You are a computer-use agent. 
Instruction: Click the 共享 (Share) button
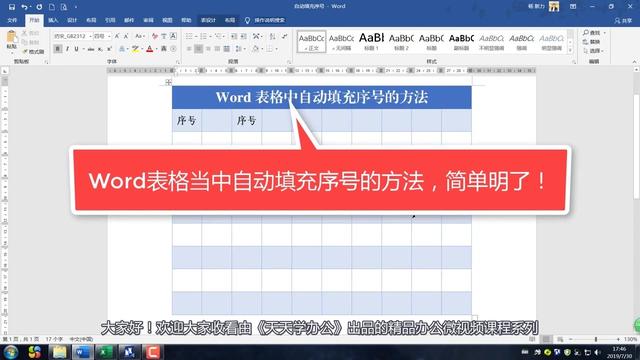click(623, 20)
